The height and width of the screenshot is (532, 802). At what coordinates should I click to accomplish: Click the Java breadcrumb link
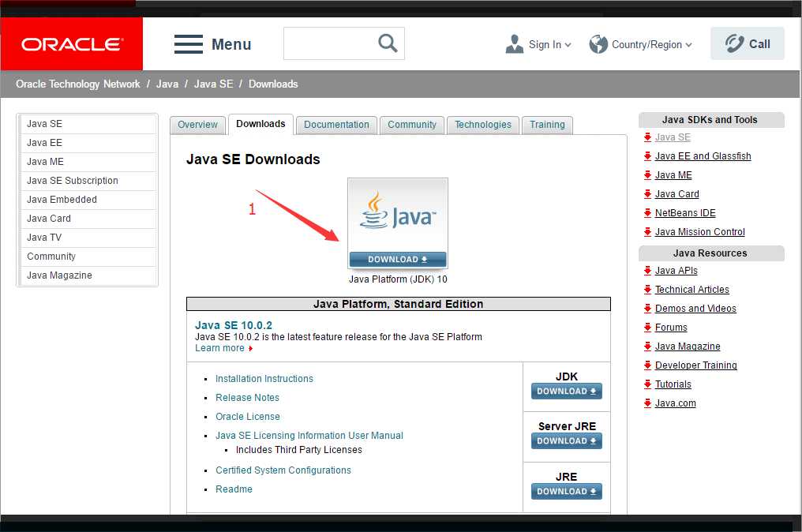tap(167, 84)
